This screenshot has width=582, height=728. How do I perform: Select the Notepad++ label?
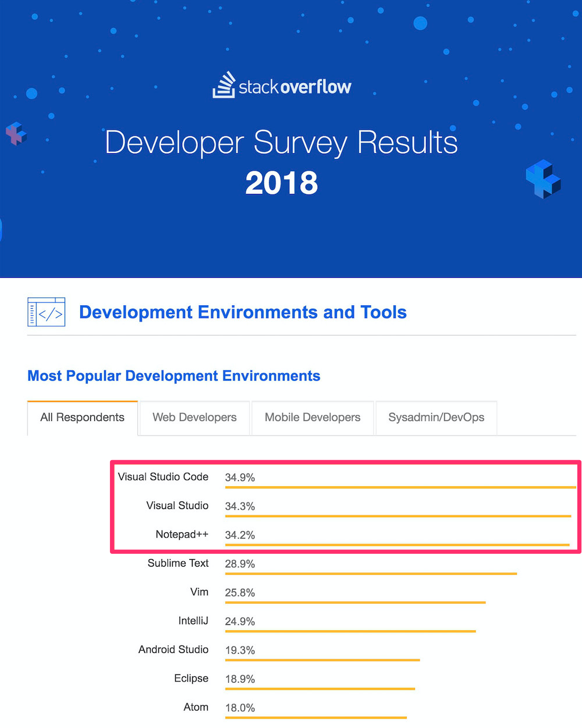pos(182,534)
